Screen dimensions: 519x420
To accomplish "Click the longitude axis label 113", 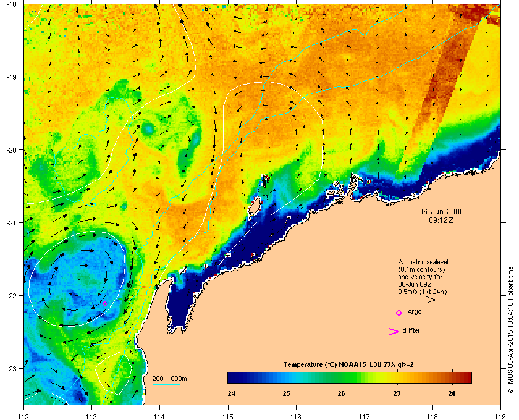I will pyautogui.click(x=91, y=416).
